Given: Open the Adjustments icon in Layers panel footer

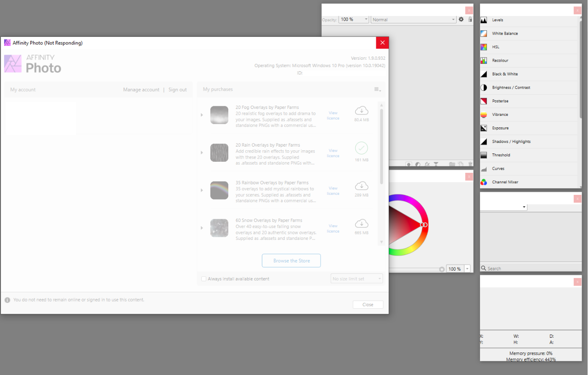Looking at the screenshot, I should pos(418,164).
